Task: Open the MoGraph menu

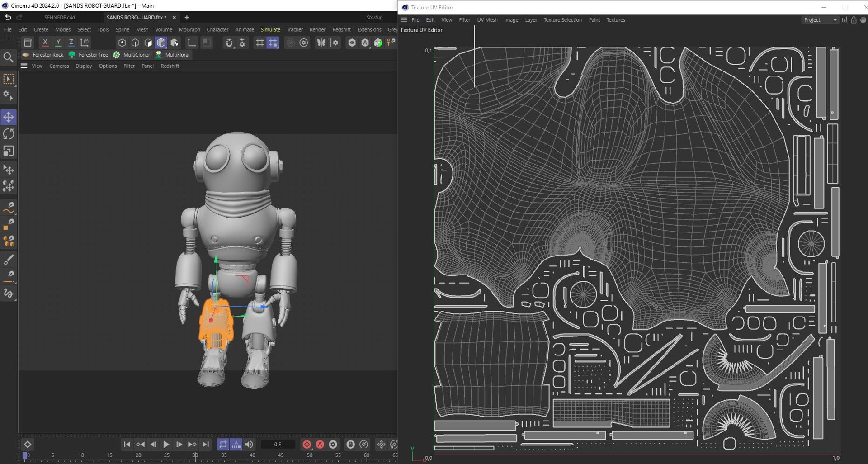Action: click(x=189, y=29)
